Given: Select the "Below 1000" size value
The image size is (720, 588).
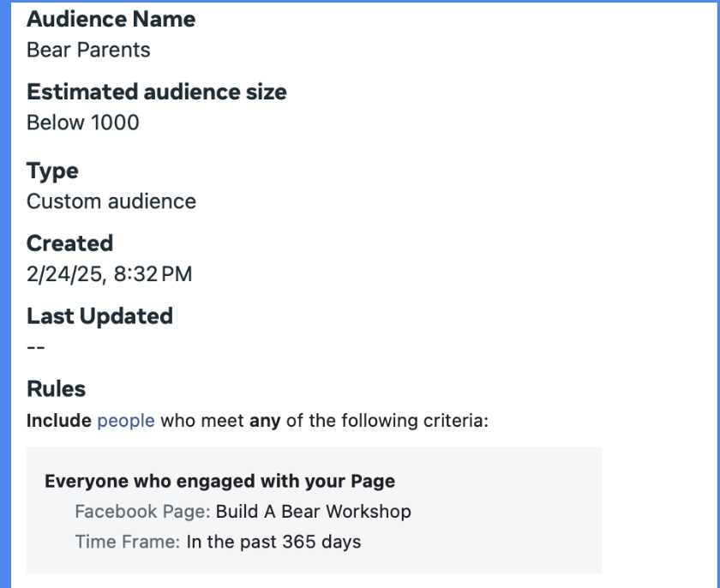Looking at the screenshot, I should (82, 123).
